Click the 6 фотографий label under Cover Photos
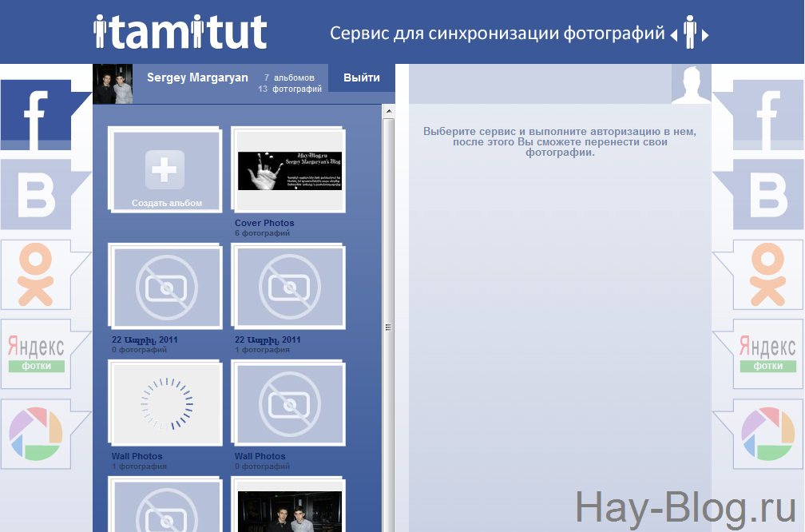Viewport: 805px width, 532px height. [262, 233]
